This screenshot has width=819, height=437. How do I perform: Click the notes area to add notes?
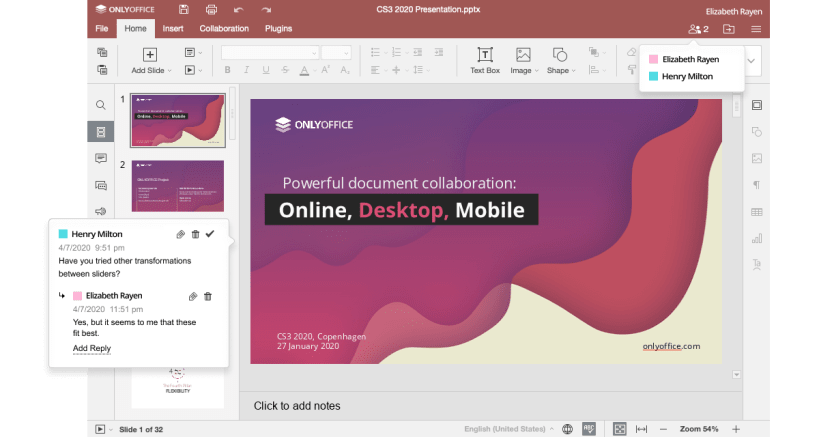pos(491,406)
